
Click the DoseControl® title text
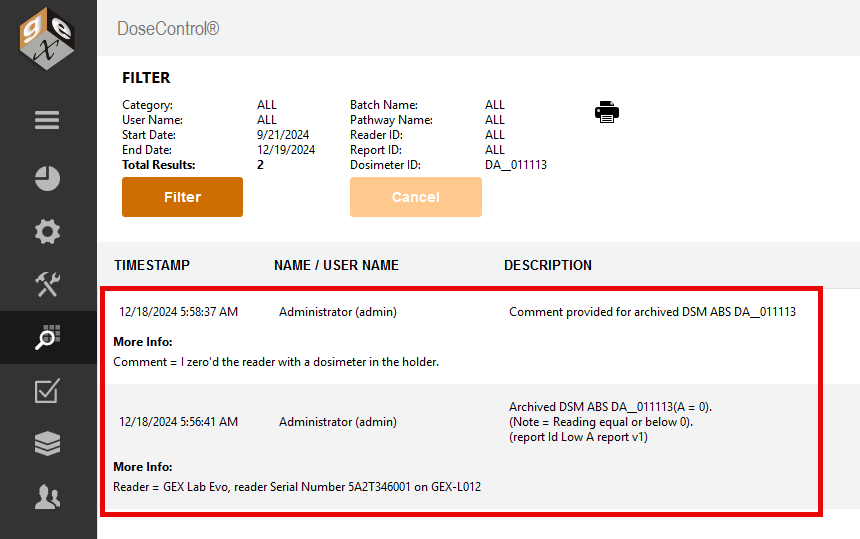(168, 29)
